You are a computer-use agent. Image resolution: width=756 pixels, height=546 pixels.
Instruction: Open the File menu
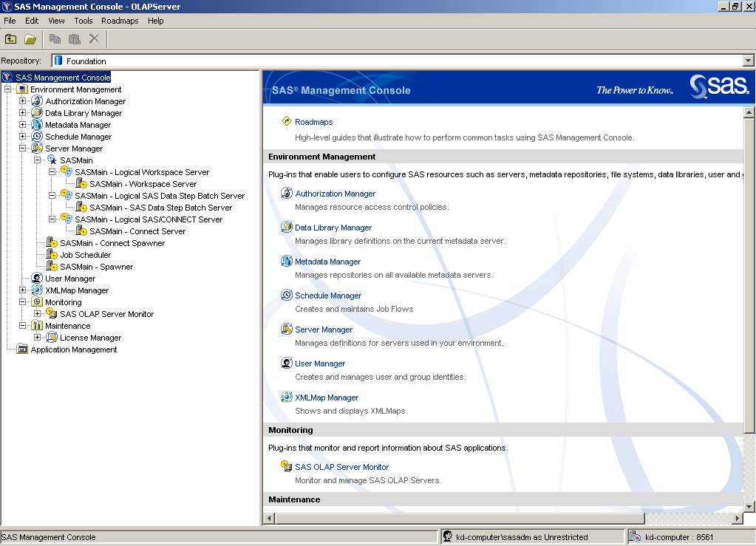pyautogui.click(x=10, y=21)
